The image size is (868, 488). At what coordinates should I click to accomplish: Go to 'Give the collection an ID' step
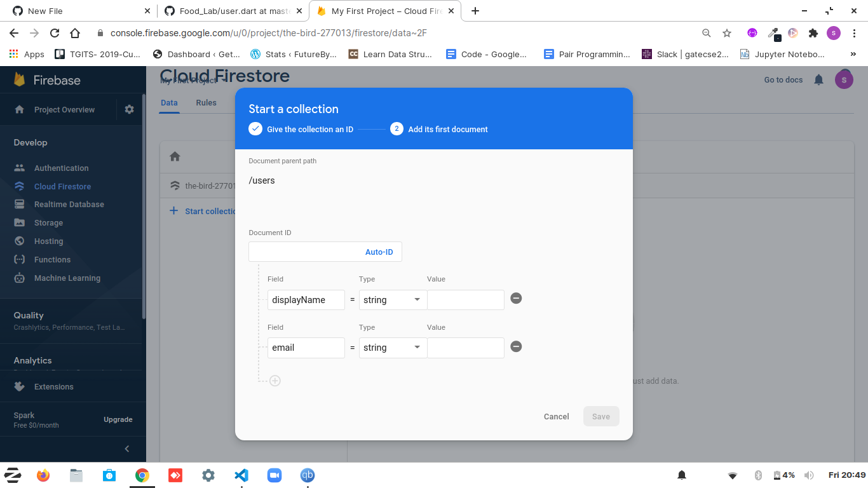point(301,129)
